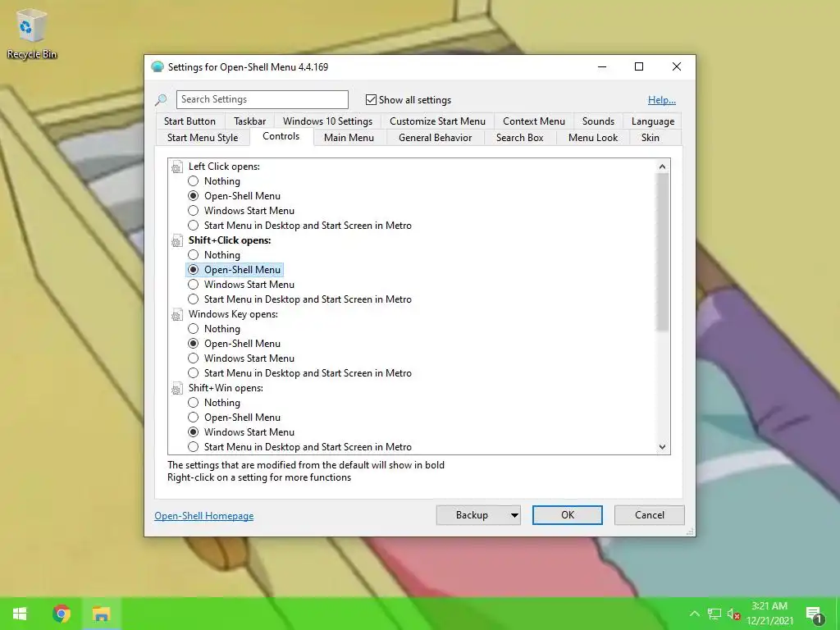Image resolution: width=840 pixels, height=630 pixels.
Task: Switch to the Taskbar tab
Action: tap(249, 121)
